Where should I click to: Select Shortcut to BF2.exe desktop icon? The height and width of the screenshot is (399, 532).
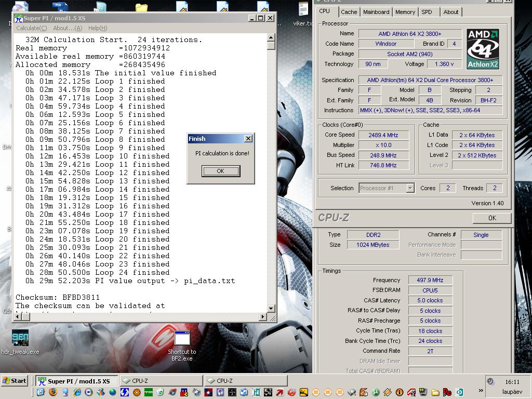pos(182,346)
